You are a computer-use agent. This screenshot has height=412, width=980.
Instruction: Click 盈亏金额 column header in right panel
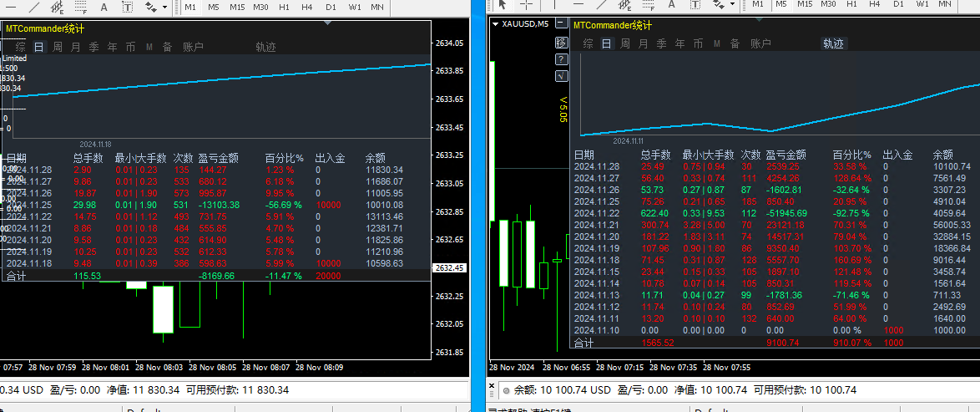coord(786,155)
